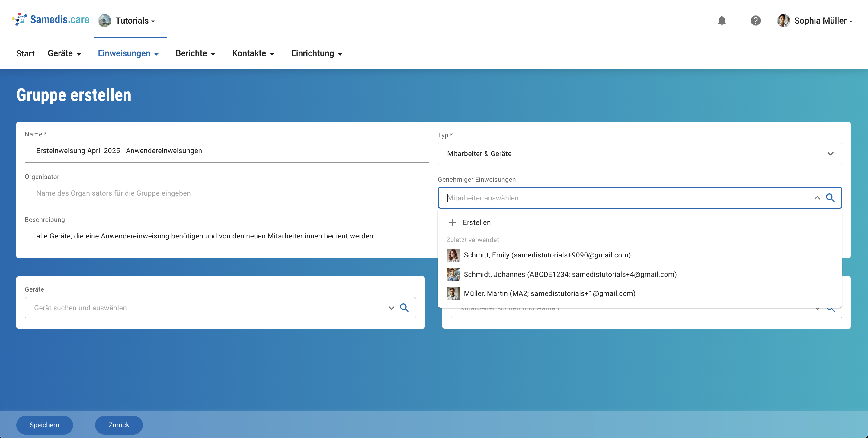The height and width of the screenshot is (438, 868).
Task: Go to the Start page
Action: click(25, 53)
